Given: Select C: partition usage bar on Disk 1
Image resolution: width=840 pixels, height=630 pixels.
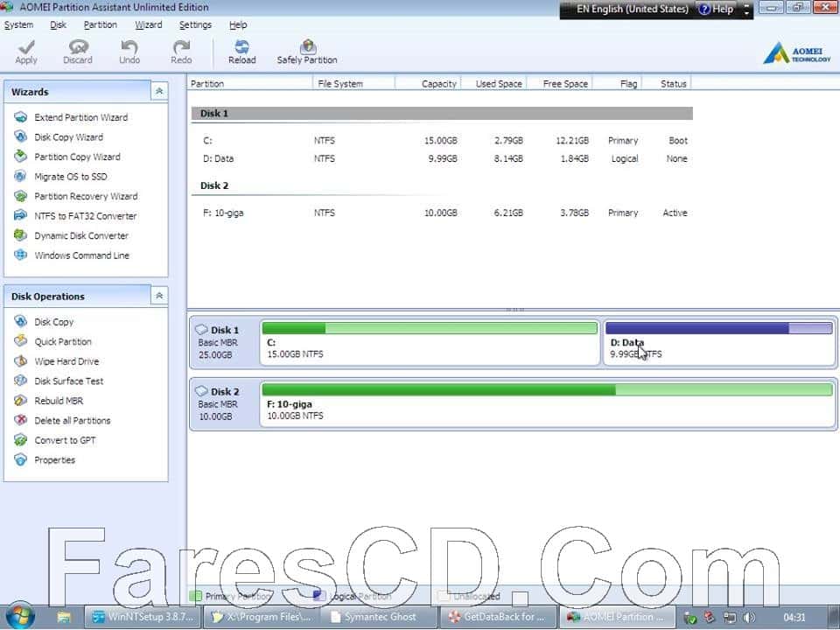Looking at the screenshot, I should pos(430,328).
